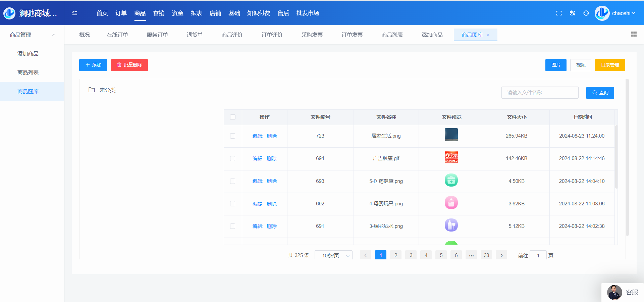Open the 客服 support avatar
This screenshot has width=644, height=302.
614,292
